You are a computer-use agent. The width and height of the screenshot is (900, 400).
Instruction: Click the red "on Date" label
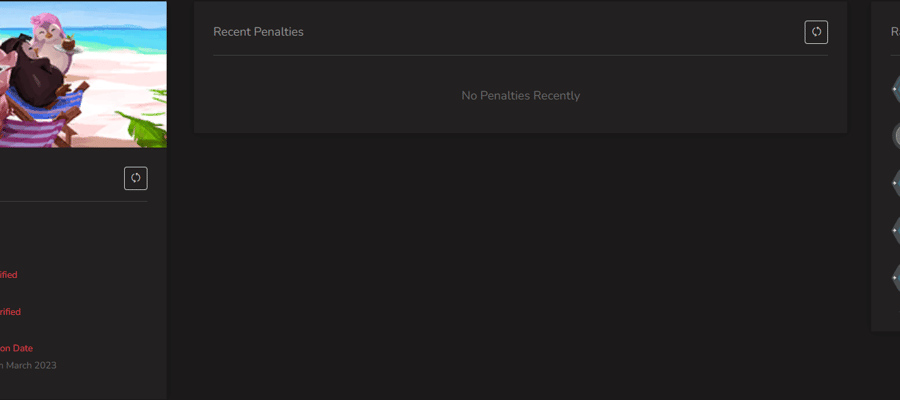(x=16, y=348)
